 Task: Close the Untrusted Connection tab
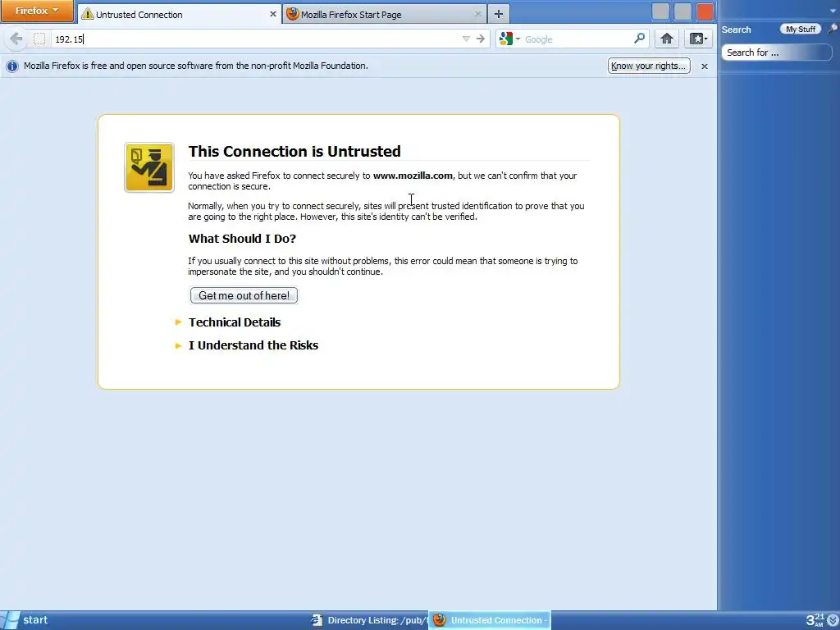point(272,15)
